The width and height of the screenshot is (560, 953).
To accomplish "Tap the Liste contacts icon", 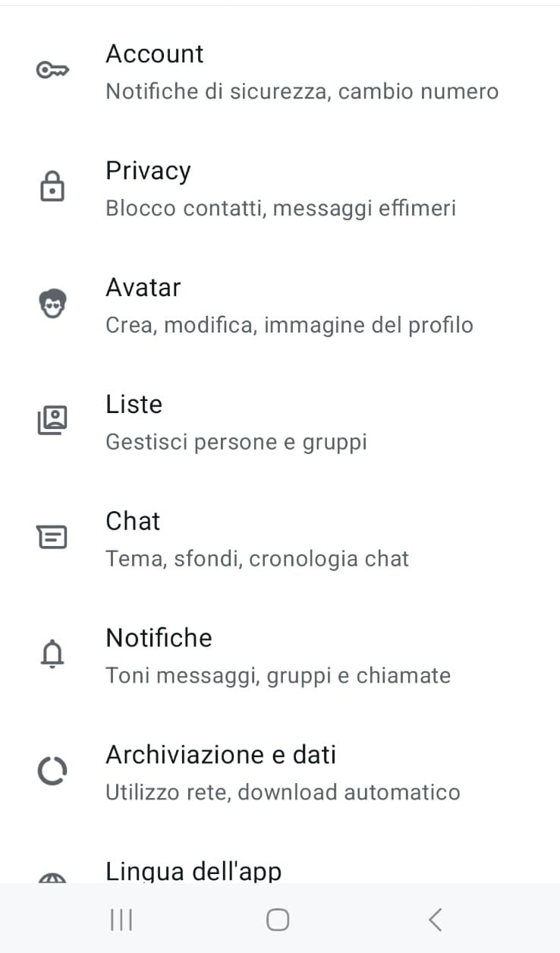I will click(x=52, y=421).
